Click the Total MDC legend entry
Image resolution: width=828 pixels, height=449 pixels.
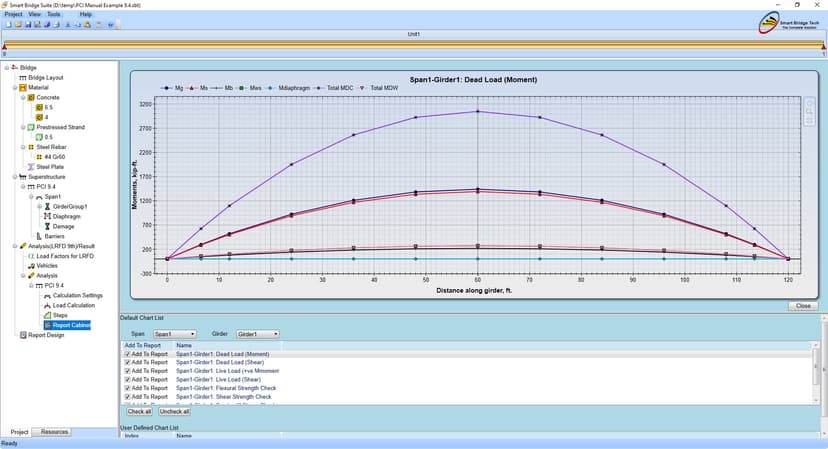[334, 88]
